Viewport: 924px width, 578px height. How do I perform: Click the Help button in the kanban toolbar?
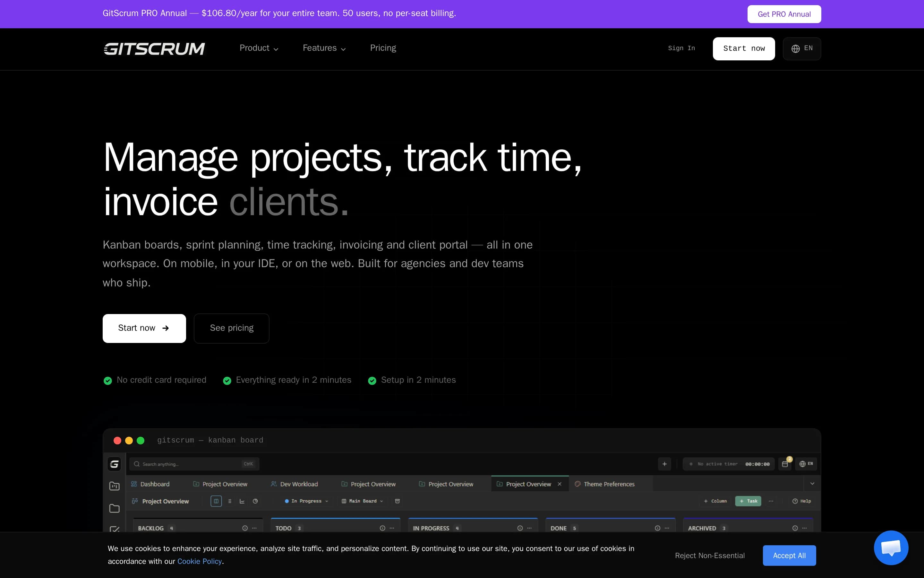[x=801, y=501]
